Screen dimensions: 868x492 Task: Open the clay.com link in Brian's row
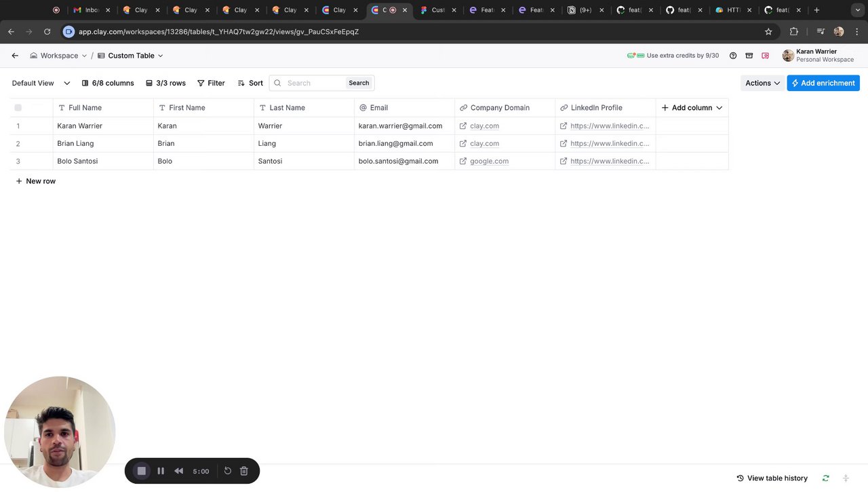coord(484,143)
